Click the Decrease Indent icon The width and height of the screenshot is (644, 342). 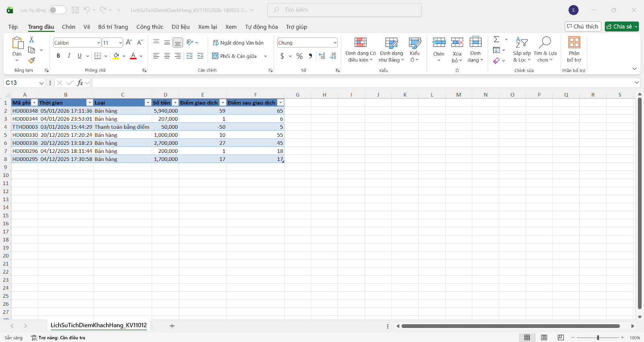tap(190, 56)
